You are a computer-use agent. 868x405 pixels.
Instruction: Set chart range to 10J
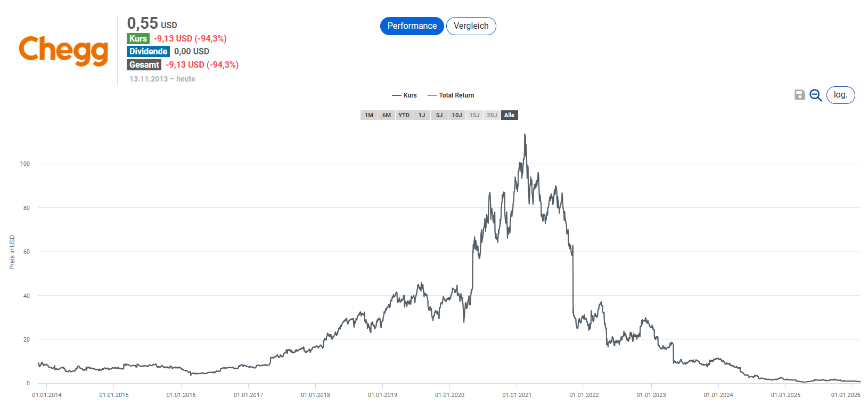[457, 115]
